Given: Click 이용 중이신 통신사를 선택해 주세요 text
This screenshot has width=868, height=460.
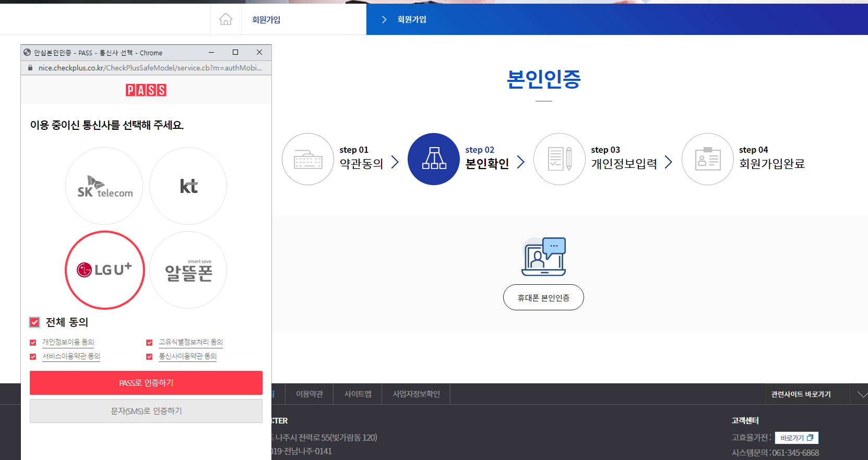Looking at the screenshot, I should click(x=107, y=125).
